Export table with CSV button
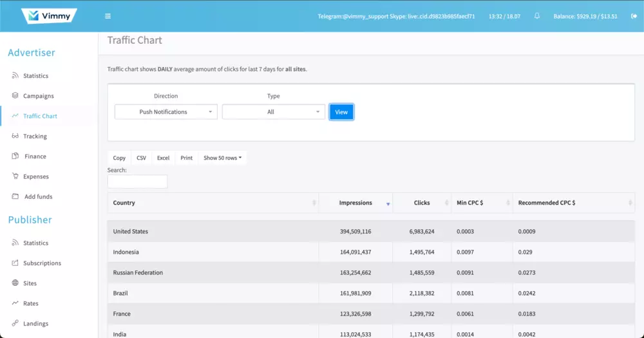 pyautogui.click(x=141, y=158)
